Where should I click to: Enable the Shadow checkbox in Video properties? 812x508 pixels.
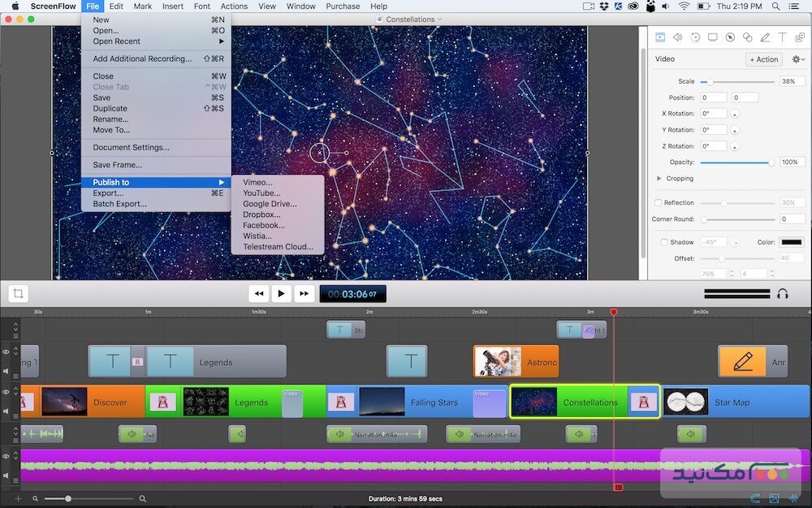click(663, 242)
